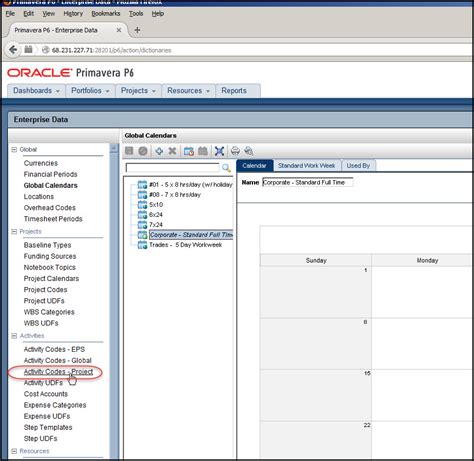The width and height of the screenshot is (474, 461).
Task: Click the Print icon in toolbar
Action: 235,151
